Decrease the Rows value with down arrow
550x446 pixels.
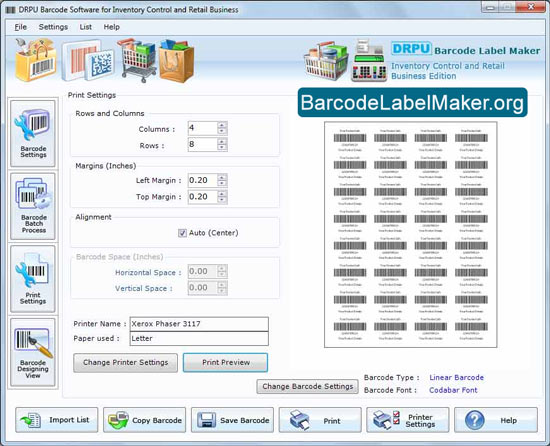[222, 148]
